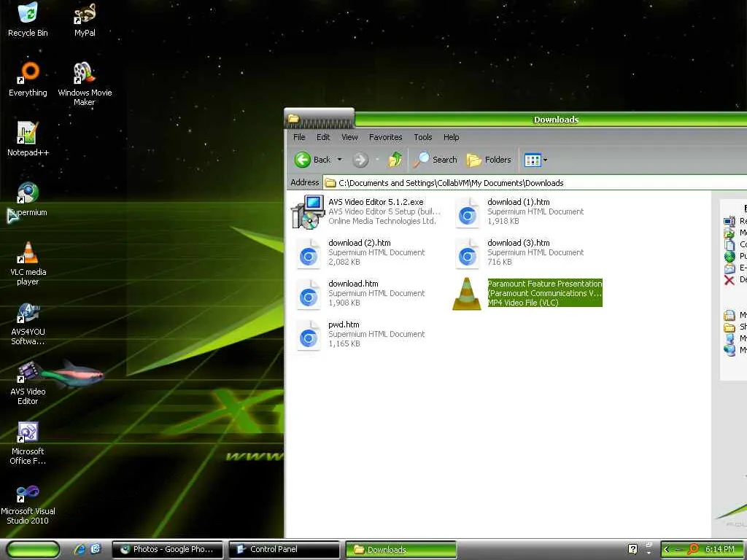The width and height of the screenshot is (747, 560).
Task: Select the AVS Video Editor desktop shortcut
Action: point(28,384)
